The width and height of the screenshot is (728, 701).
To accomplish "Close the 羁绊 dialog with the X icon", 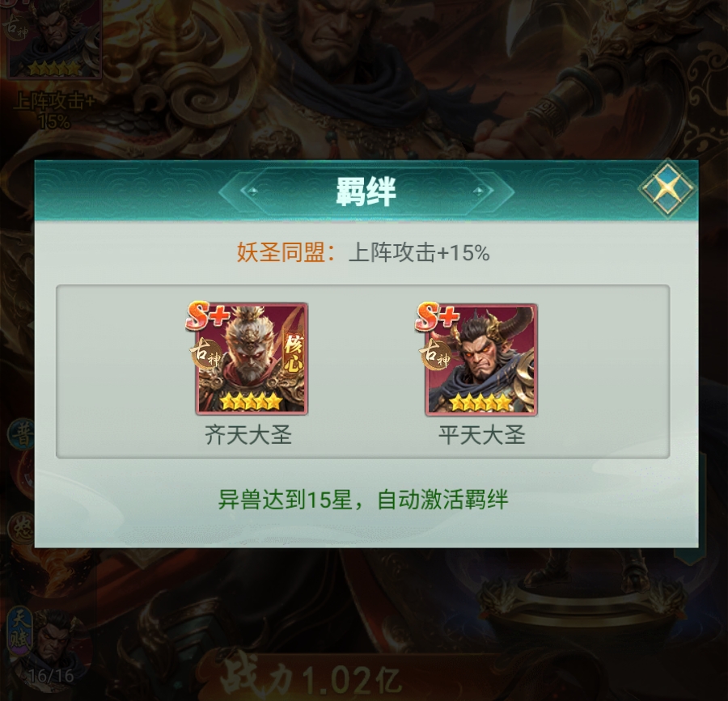I will [667, 189].
